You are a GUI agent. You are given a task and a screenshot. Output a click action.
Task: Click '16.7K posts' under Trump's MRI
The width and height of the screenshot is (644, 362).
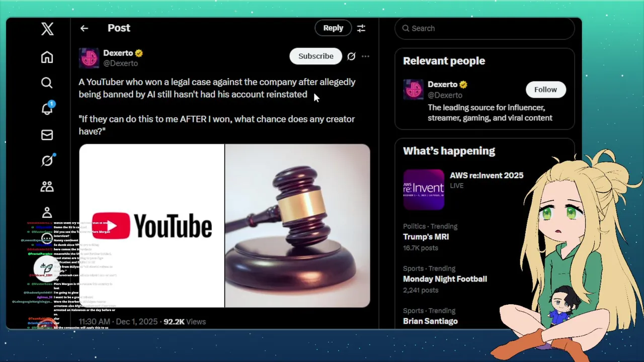(421, 248)
